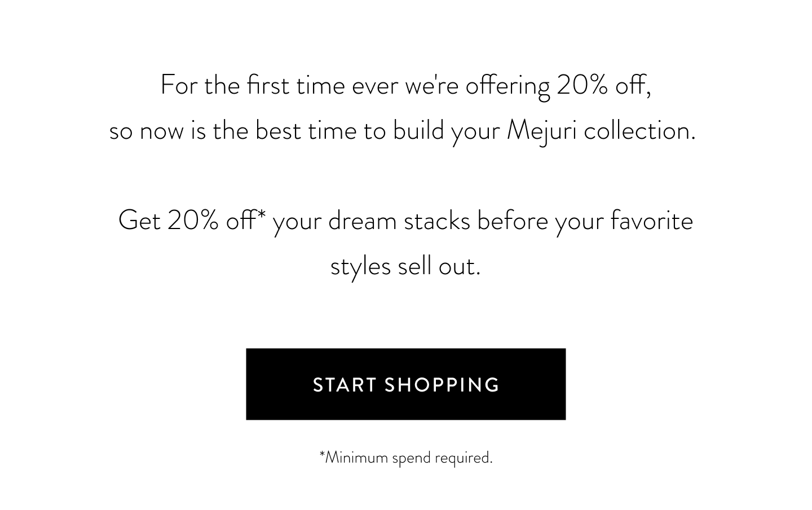Viewport: 812px width, 510px height.
Task: Select the 'Minimum spend required' footnote
Action: coord(406,457)
